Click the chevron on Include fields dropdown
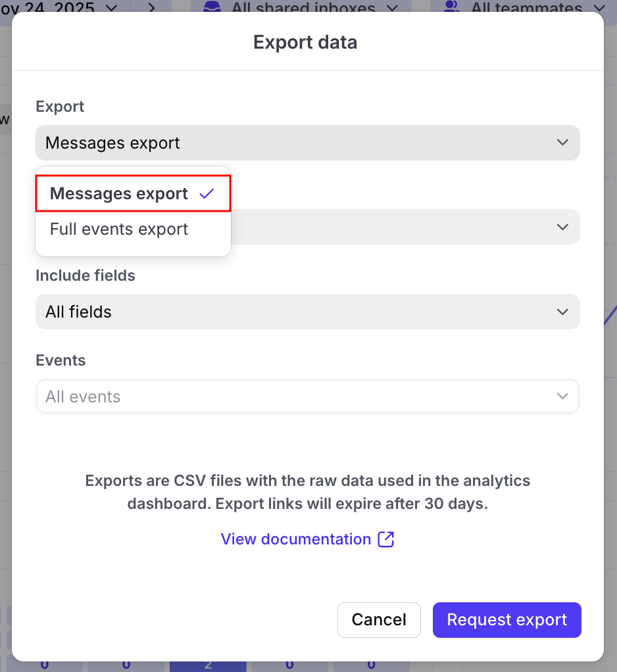Screen dimensions: 617x672 coord(562,312)
